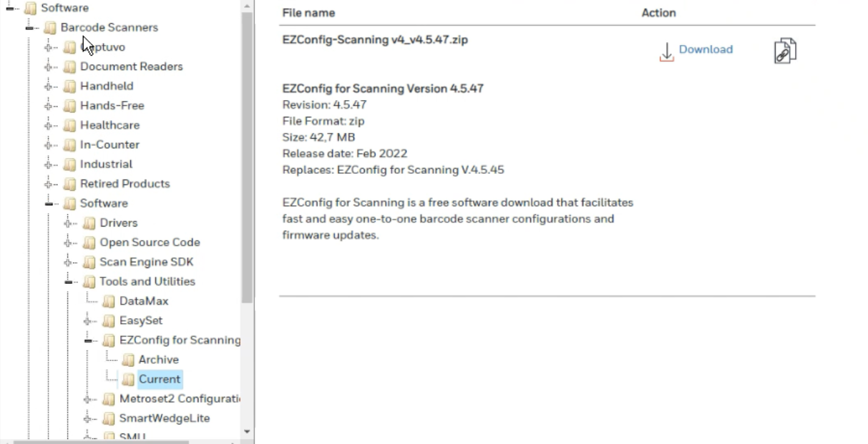Expand the Scan Engine SDK node
Screen dimensions: 868x444
[x=69, y=262]
